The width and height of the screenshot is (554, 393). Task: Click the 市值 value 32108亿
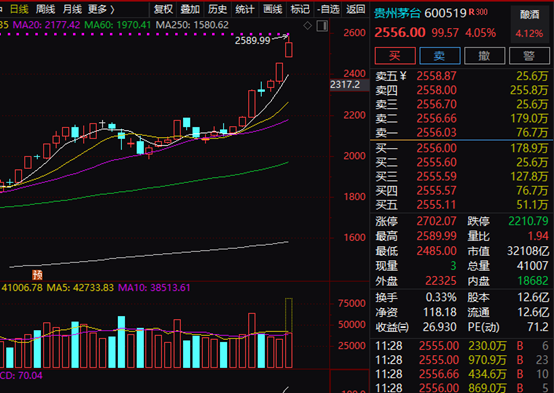point(528,251)
